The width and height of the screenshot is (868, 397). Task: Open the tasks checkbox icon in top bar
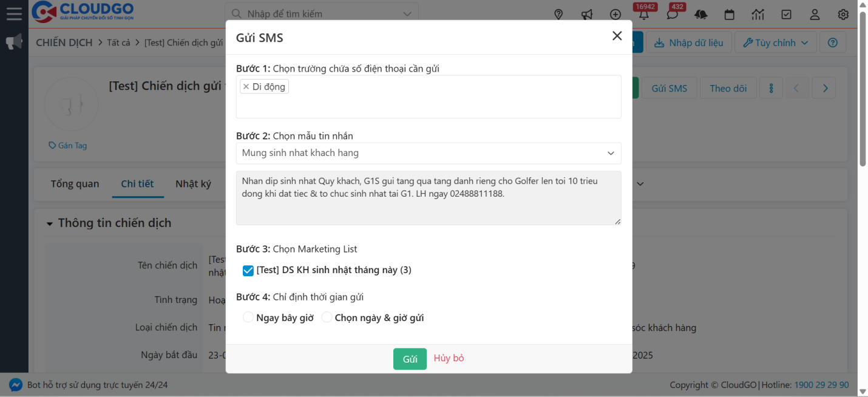(x=787, y=13)
